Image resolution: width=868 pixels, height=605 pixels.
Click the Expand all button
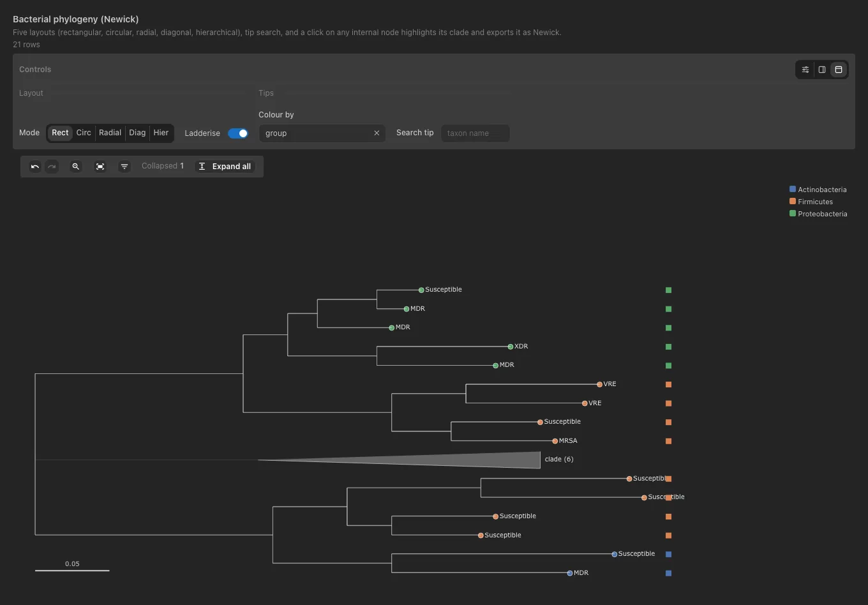tap(225, 167)
